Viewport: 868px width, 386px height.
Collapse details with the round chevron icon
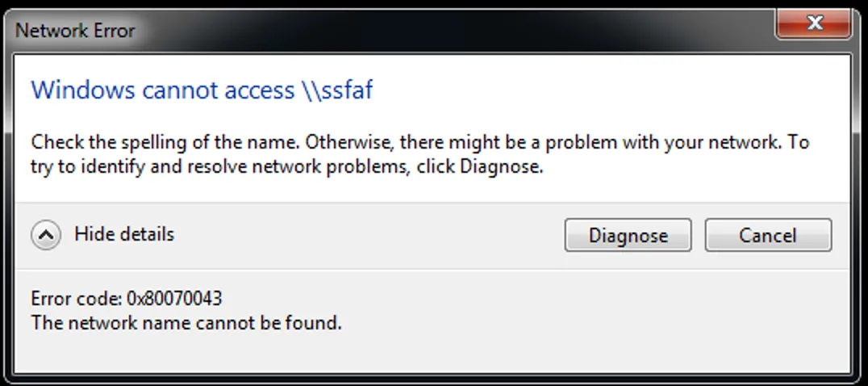(46, 235)
